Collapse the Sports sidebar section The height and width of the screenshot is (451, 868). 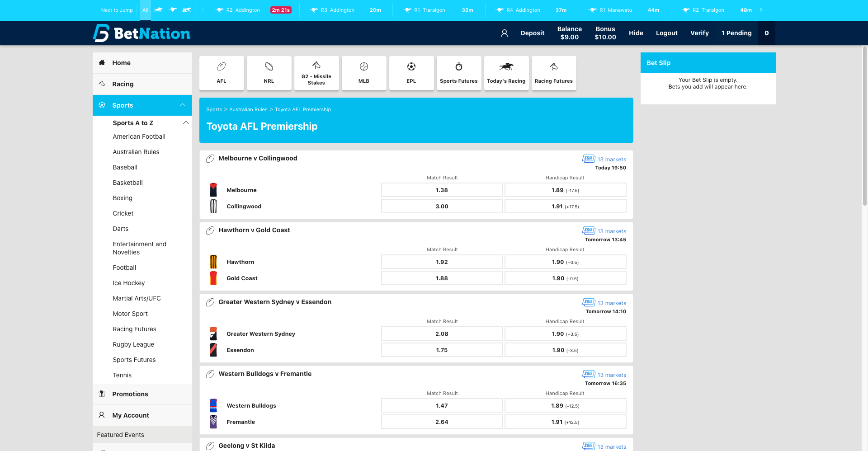tap(182, 105)
